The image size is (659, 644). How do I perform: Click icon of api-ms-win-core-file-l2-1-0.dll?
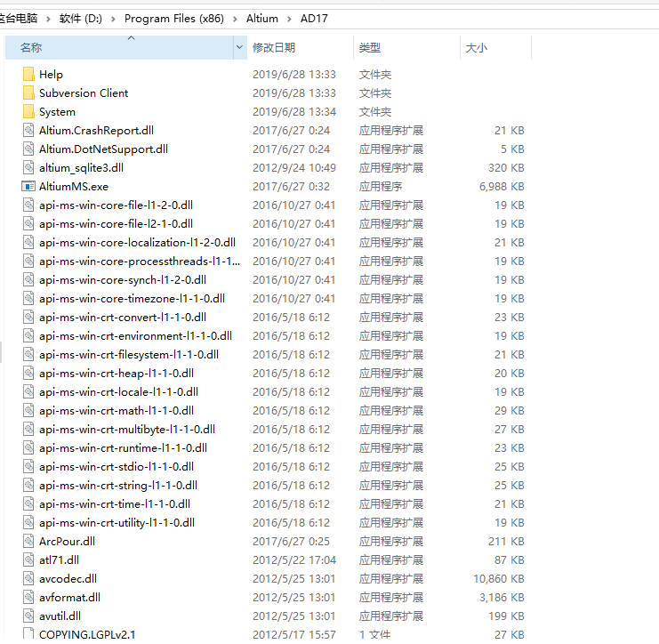tap(28, 223)
